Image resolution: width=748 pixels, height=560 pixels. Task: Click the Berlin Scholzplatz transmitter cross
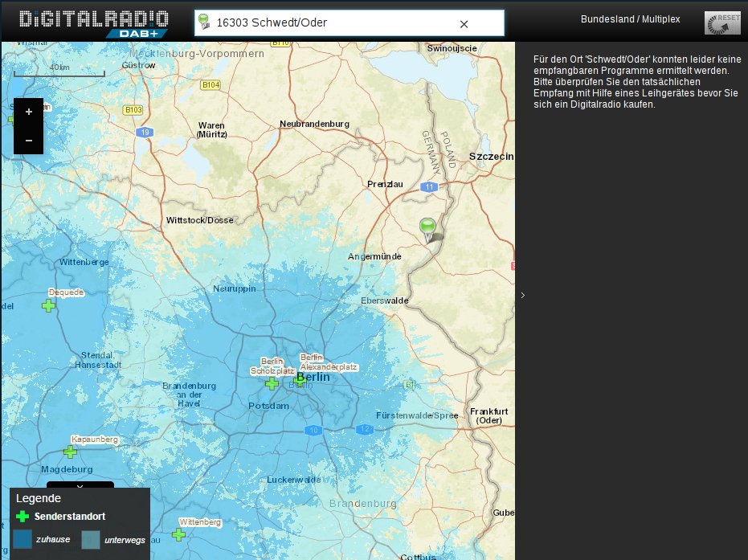pyautogui.click(x=272, y=384)
